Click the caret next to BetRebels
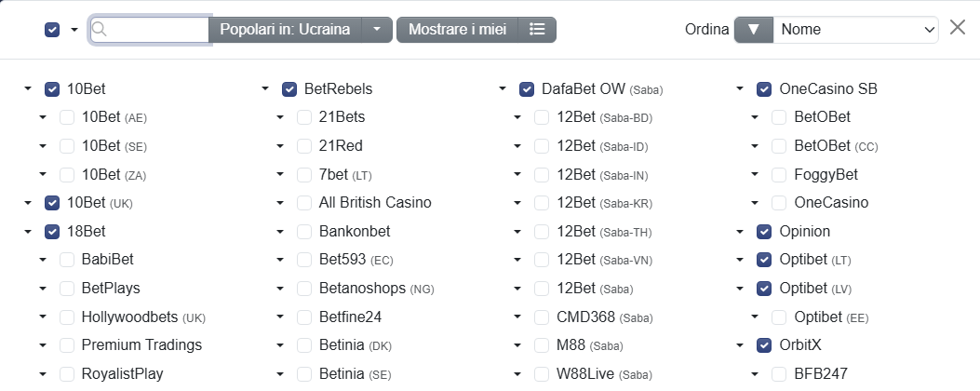The image size is (980, 391). point(265,88)
